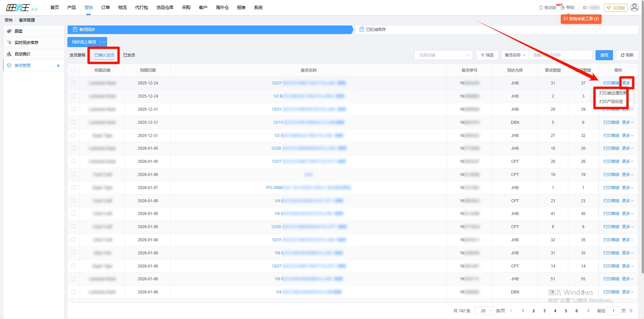Open the 筛选 filter button
644x319 pixels.
click(x=487, y=55)
